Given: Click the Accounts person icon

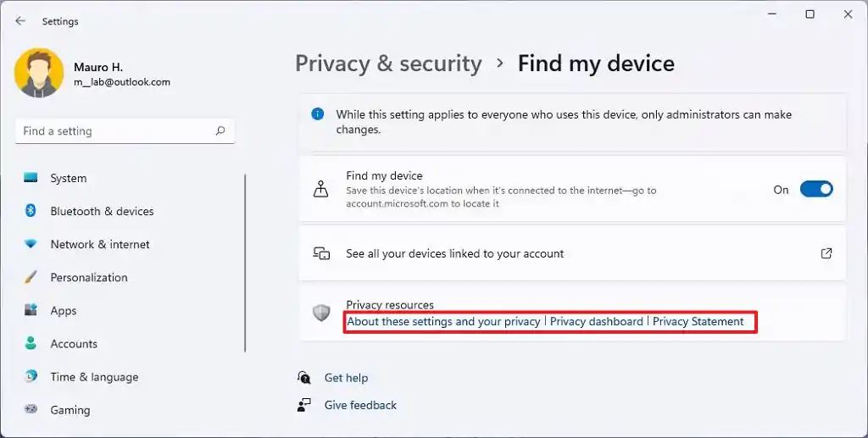Looking at the screenshot, I should pyautogui.click(x=31, y=343).
